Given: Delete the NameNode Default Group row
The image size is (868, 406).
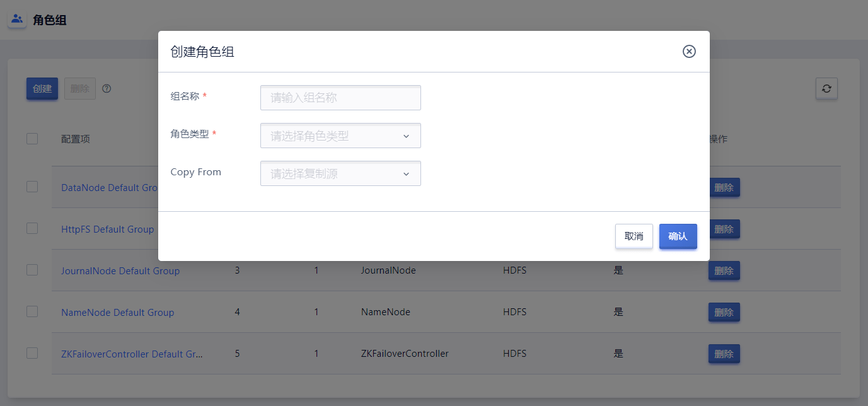Looking at the screenshot, I should [724, 312].
